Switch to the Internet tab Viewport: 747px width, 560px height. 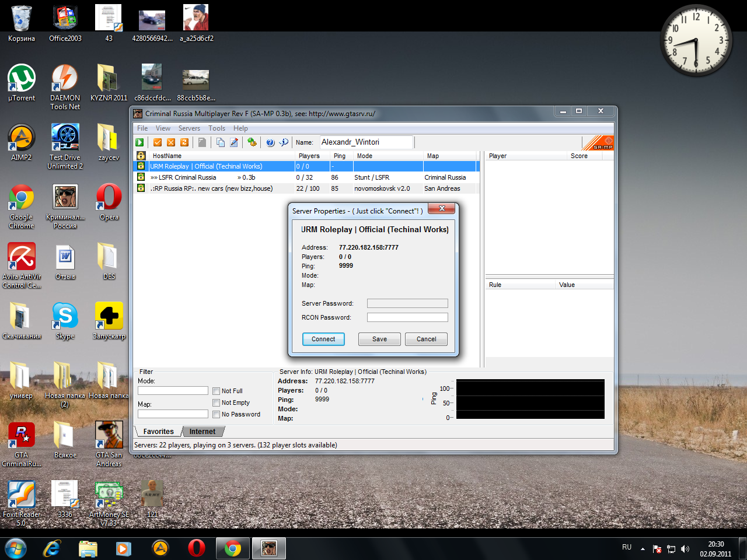(x=202, y=432)
